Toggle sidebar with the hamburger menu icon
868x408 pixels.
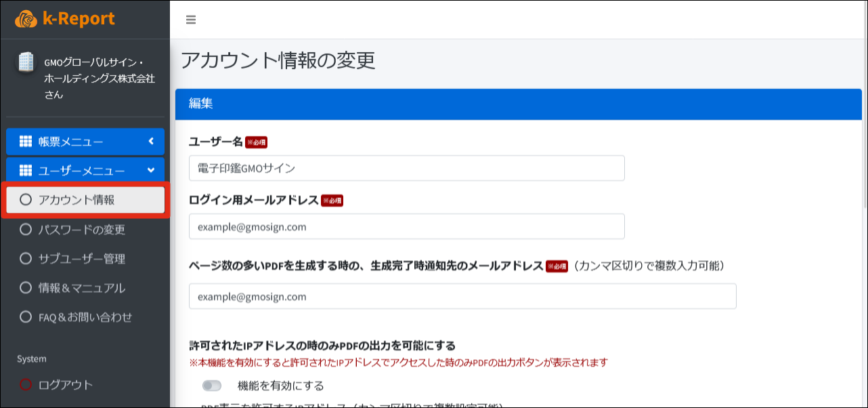pyautogui.click(x=191, y=20)
